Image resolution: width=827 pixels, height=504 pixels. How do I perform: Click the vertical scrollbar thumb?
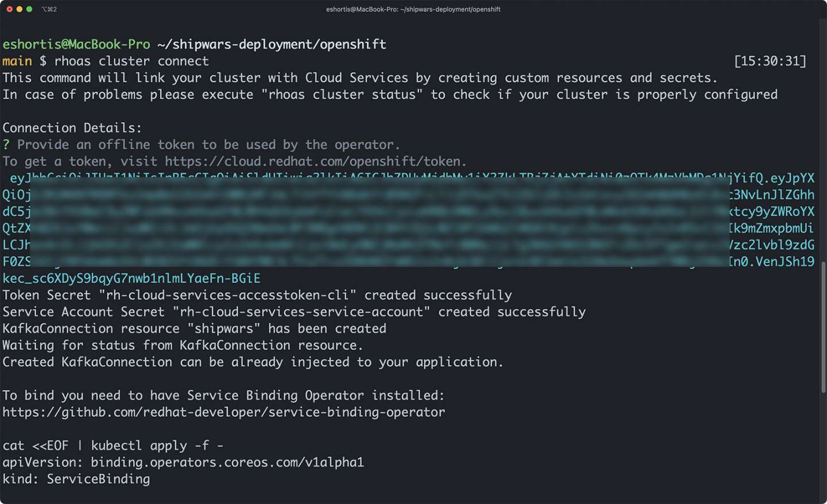pos(823,327)
